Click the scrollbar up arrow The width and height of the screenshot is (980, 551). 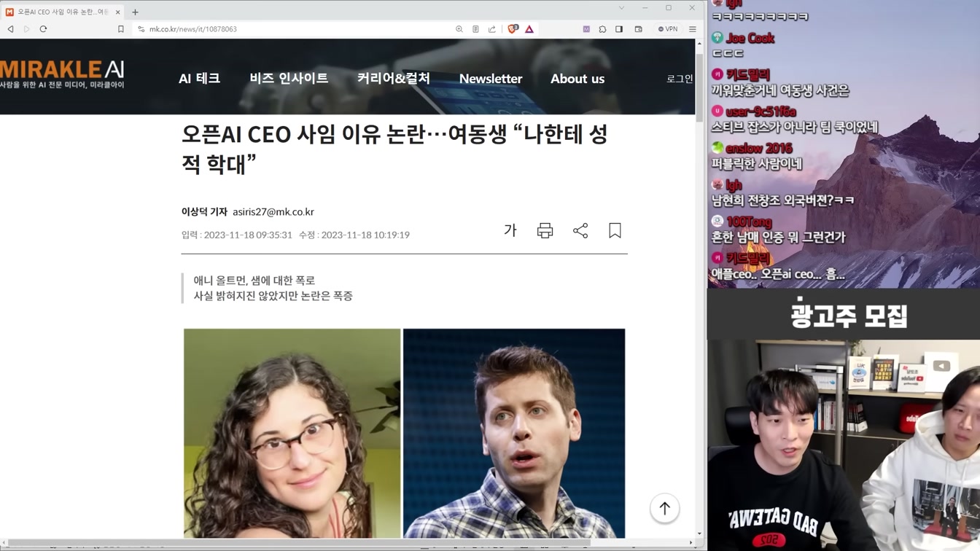pos(699,43)
